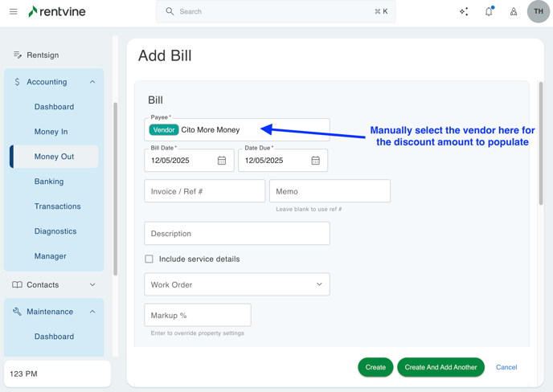Open the Bill Date calendar picker

[x=222, y=161]
